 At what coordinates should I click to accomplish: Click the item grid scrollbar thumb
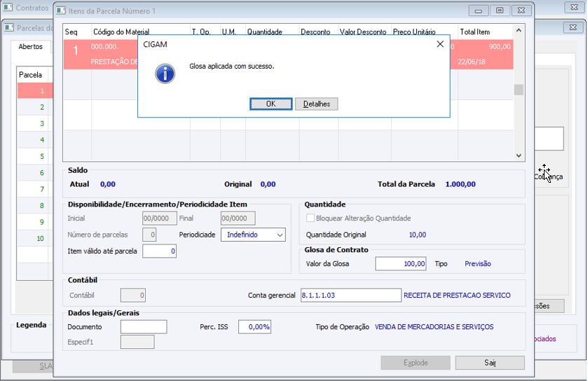pyautogui.click(x=519, y=90)
